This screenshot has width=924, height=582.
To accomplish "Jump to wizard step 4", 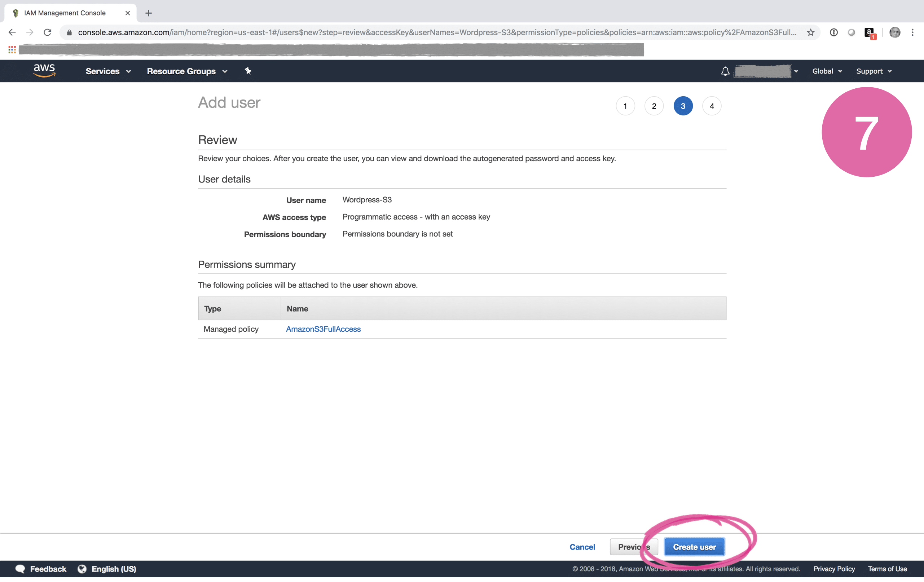I will tap(712, 106).
